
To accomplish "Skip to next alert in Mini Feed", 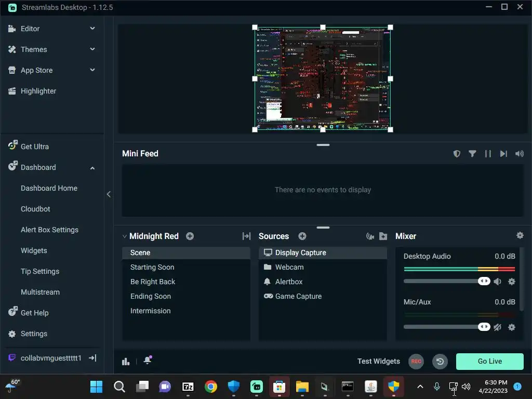I will 503,154.
